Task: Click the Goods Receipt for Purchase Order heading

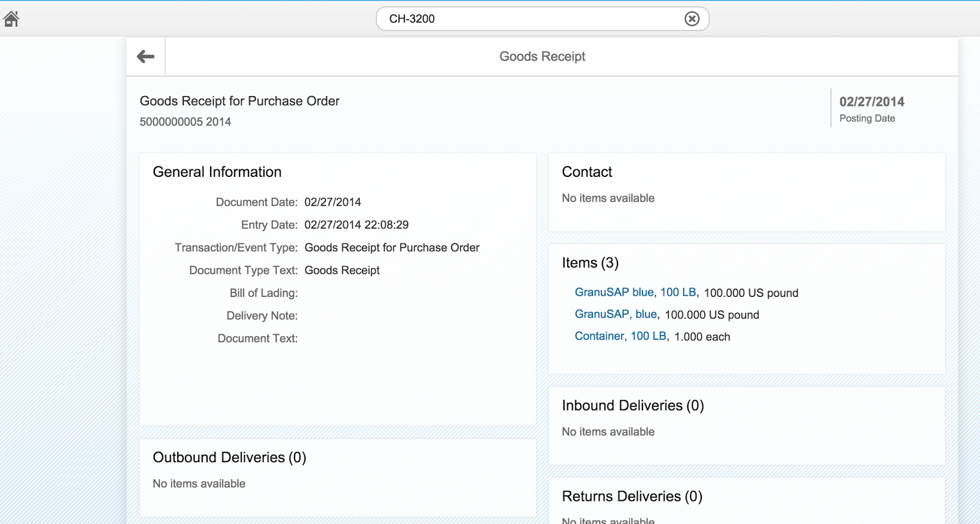Action: (x=239, y=101)
